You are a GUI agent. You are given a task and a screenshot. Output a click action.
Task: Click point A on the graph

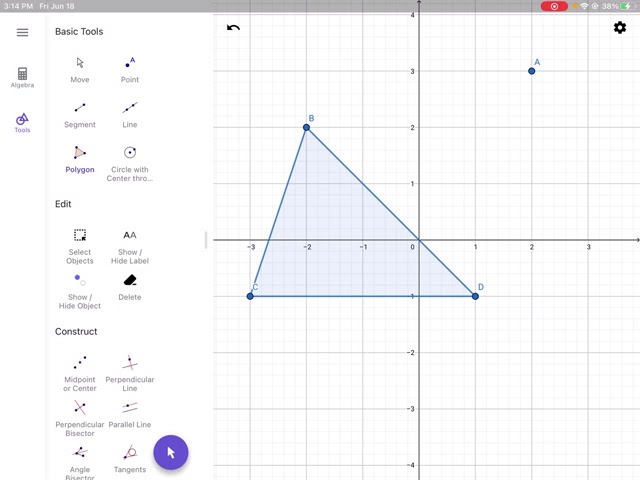[531, 71]
